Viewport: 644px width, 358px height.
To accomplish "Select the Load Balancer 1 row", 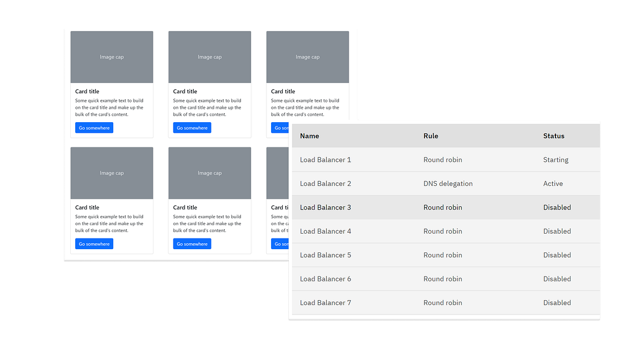I will pos(325,159).
